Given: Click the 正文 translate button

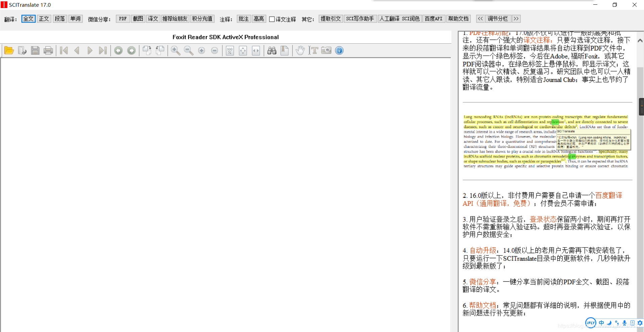Looking at the screenshot, I should pyautogui.click(x=44, y=19).
